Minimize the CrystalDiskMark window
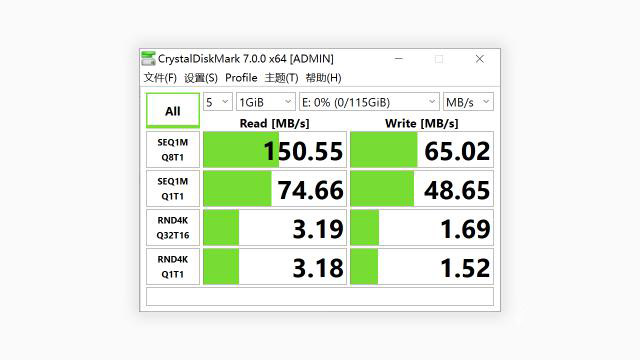Image resolution: width=640 pixels, height=360 pixels. pos(399,59)
